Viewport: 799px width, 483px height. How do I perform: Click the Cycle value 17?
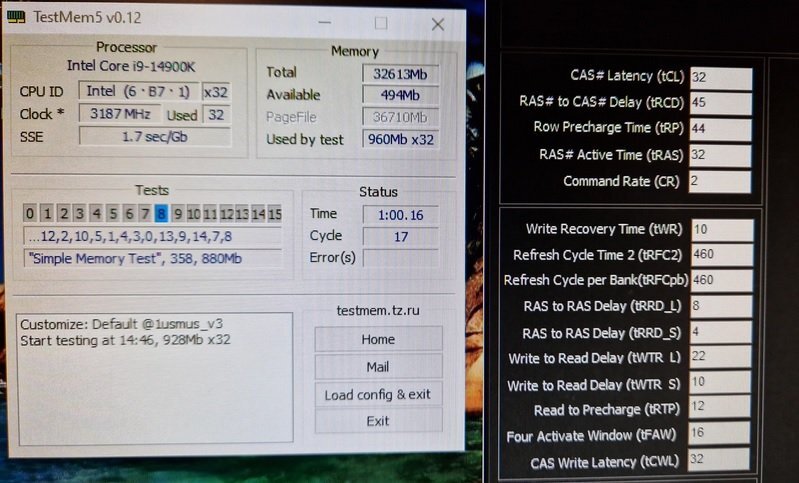tap(401, 237)
